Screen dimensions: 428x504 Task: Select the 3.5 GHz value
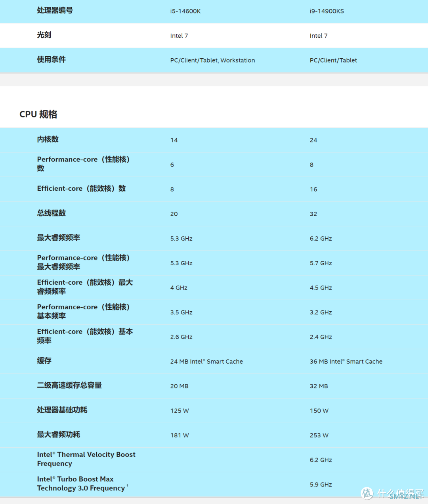181,312
